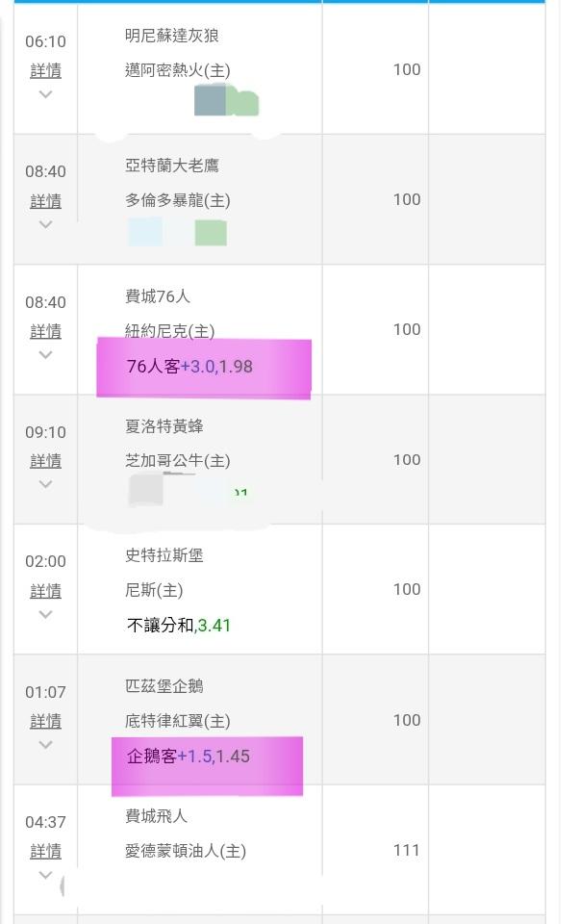579x924 pixels.
Task: Open 詳情 link for the 01:07 game
Action: tap(45, 721)
